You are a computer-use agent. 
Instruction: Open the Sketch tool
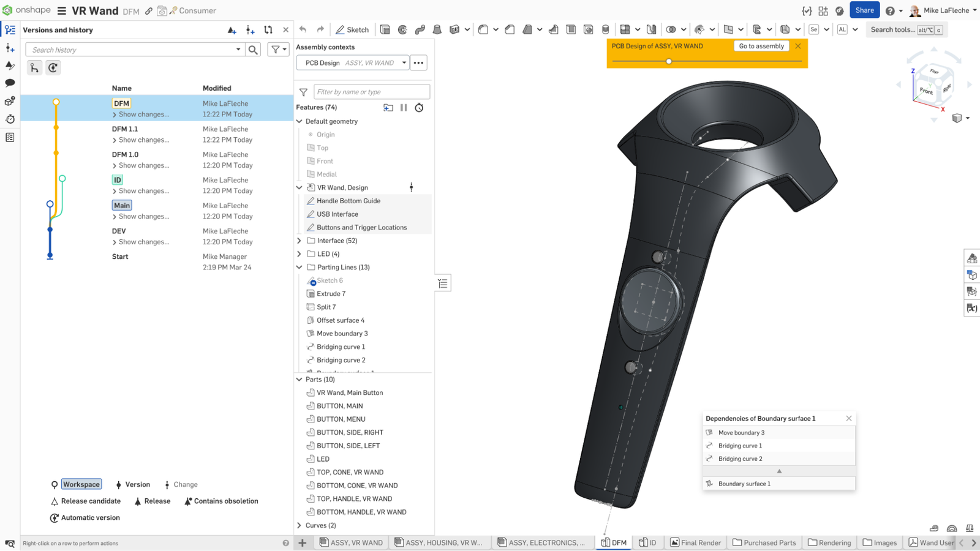tap(352, 29)
